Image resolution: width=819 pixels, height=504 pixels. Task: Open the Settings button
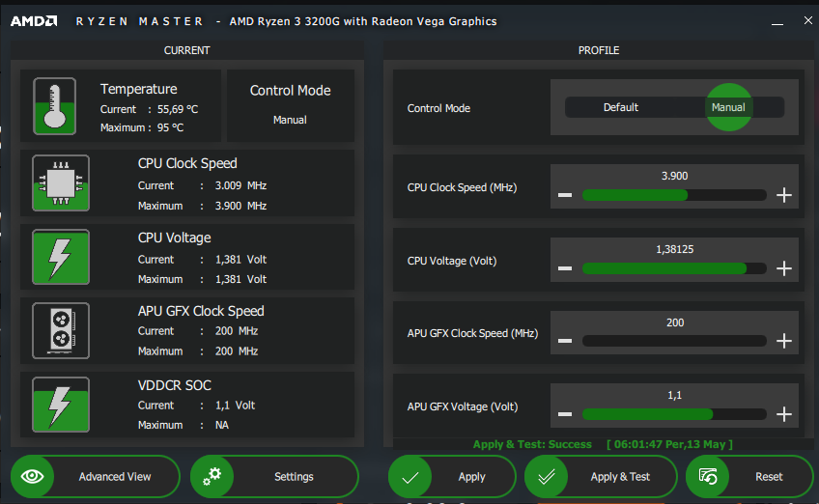(274, 476)
